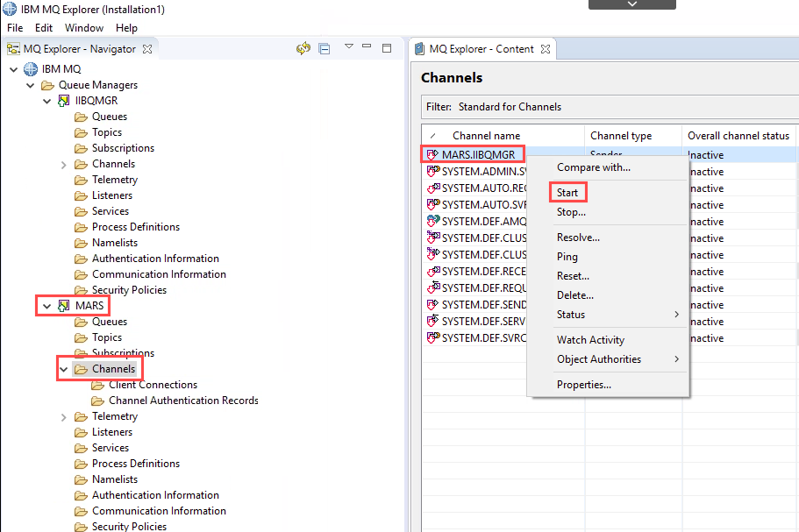Viewport: 799px width, 532px height.
Task: Close the MQ Explorer - Navigator tab
Action: pyautogui.click(x=147, y=49)
